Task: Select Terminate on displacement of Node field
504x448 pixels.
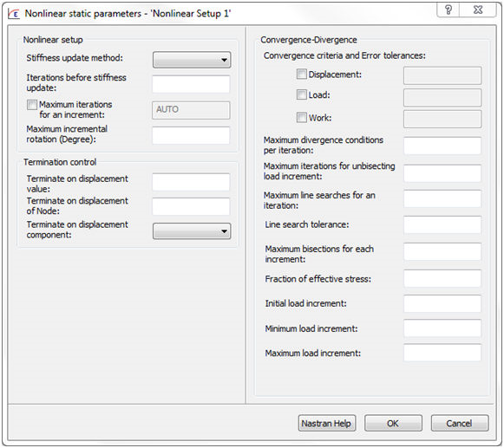Action: coord(191,206)
